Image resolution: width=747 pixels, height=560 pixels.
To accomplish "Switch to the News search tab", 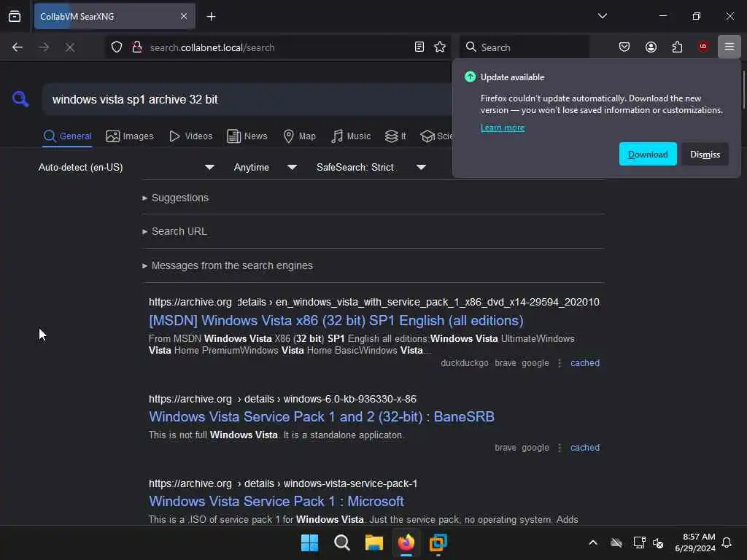I will pyautogui.click(x=247, y=136).
